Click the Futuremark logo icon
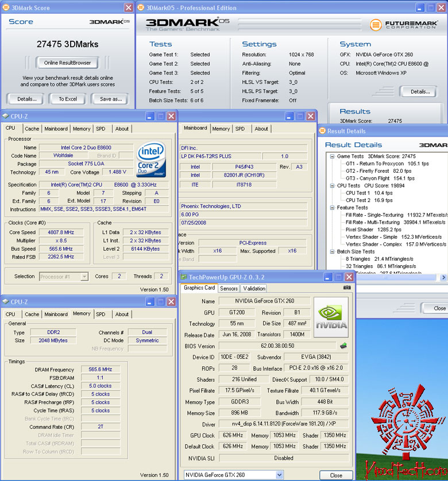This screenshot has height=481, width=448. click(x=376, y=25)
